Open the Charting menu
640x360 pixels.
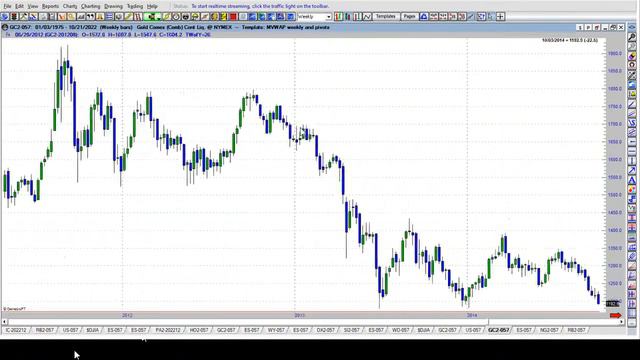coord(91,6)
